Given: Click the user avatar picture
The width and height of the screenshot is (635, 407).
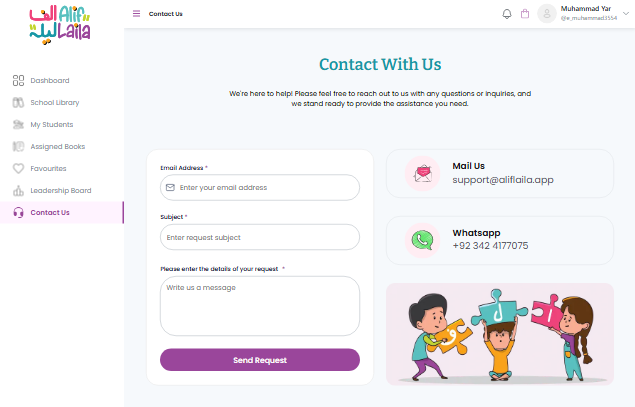Looking at the screenshot, I should 547,14.
